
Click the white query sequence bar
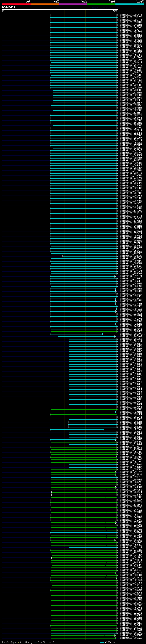60,9
